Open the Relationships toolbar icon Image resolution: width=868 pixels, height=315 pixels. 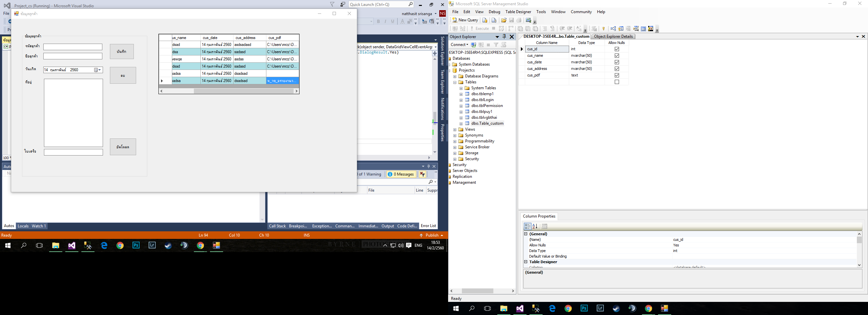pyautogui.click(x=613, y=29)
